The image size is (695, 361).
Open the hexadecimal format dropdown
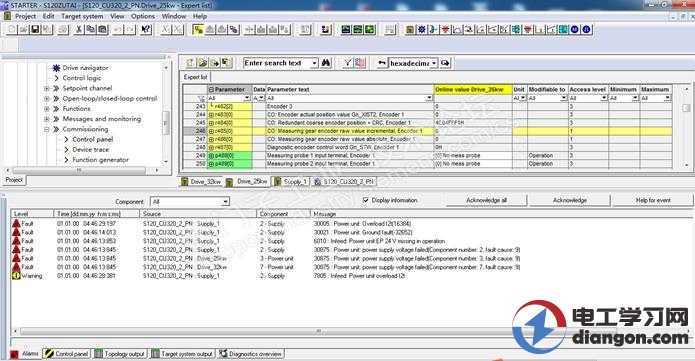tap(434, 63)
